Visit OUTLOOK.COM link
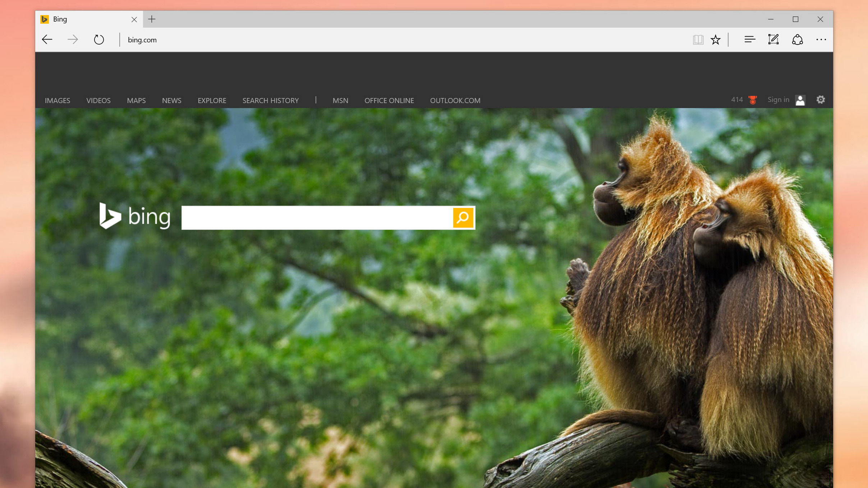This screenshot has width=868, height=488. click(x=455, y=101)
